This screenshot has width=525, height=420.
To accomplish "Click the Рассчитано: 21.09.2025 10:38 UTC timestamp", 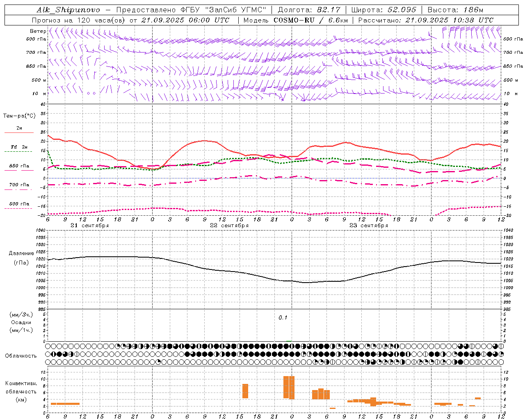I will [x=426, y=20].
